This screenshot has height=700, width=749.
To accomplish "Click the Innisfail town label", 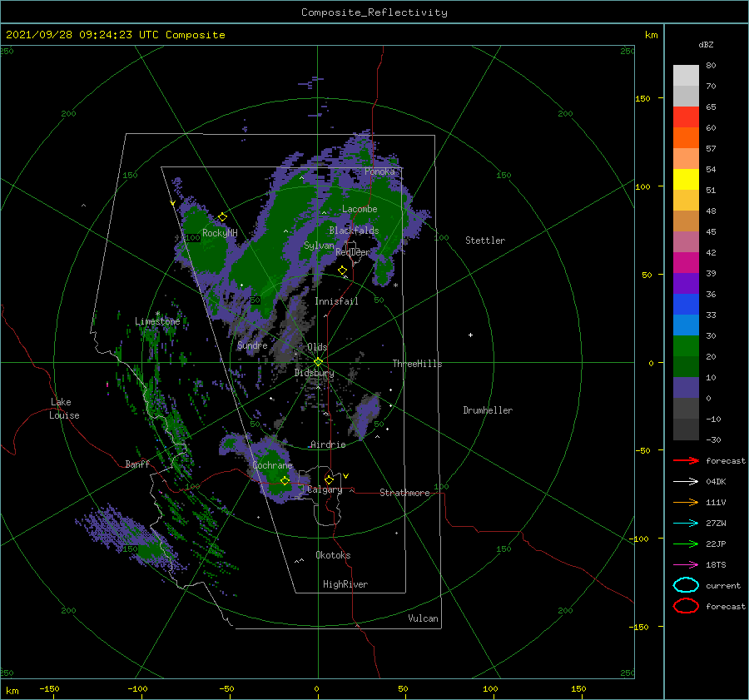I will [336, 301].
